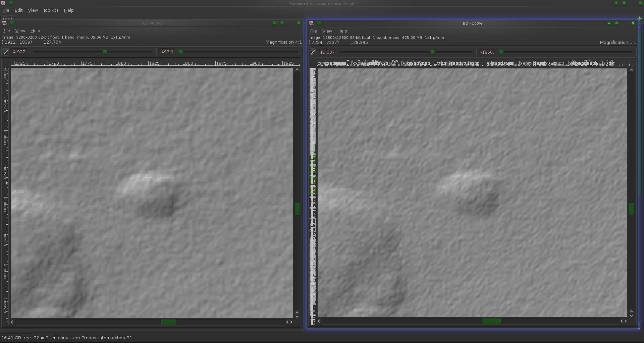Maximize the A2 window with up-chevron button
This screenshot has height=343, width=644.
(282, 23)
